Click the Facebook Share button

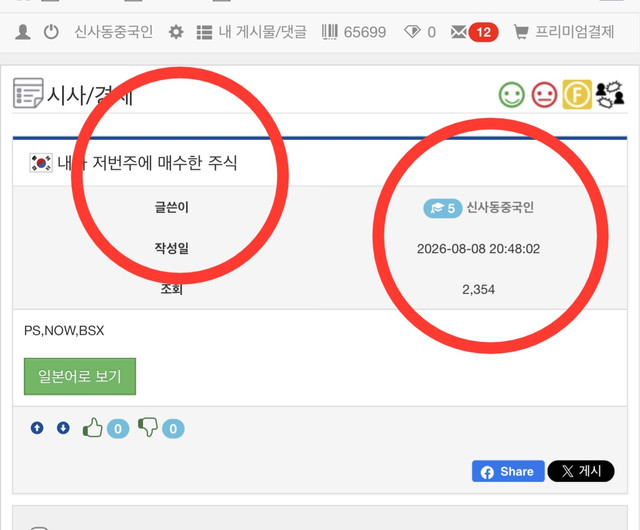(508, 471)
